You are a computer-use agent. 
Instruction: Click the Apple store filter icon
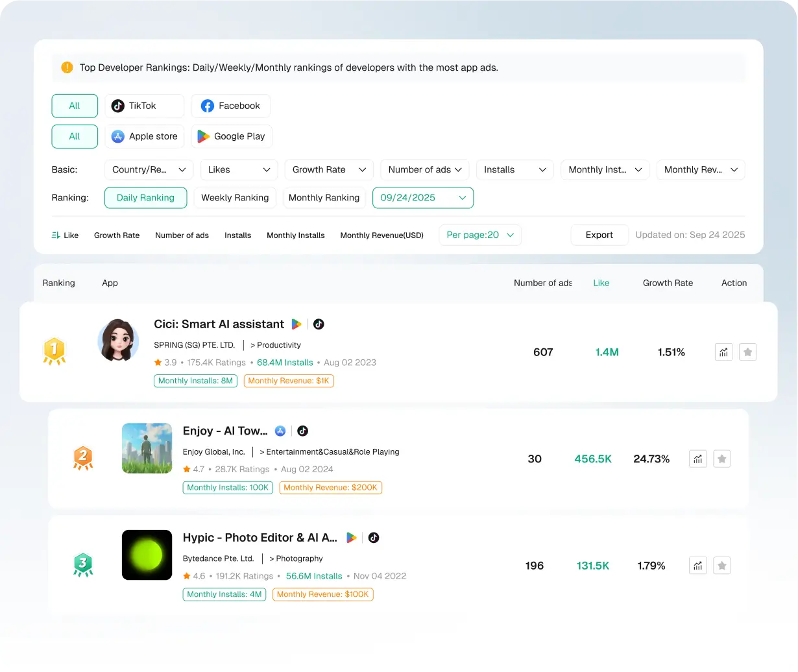click(117, 136)
